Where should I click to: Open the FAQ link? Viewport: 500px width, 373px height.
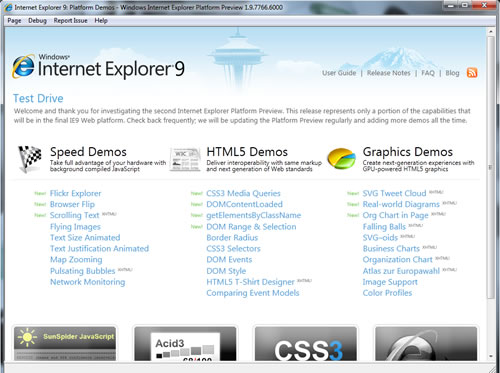(x=428, y=73)
